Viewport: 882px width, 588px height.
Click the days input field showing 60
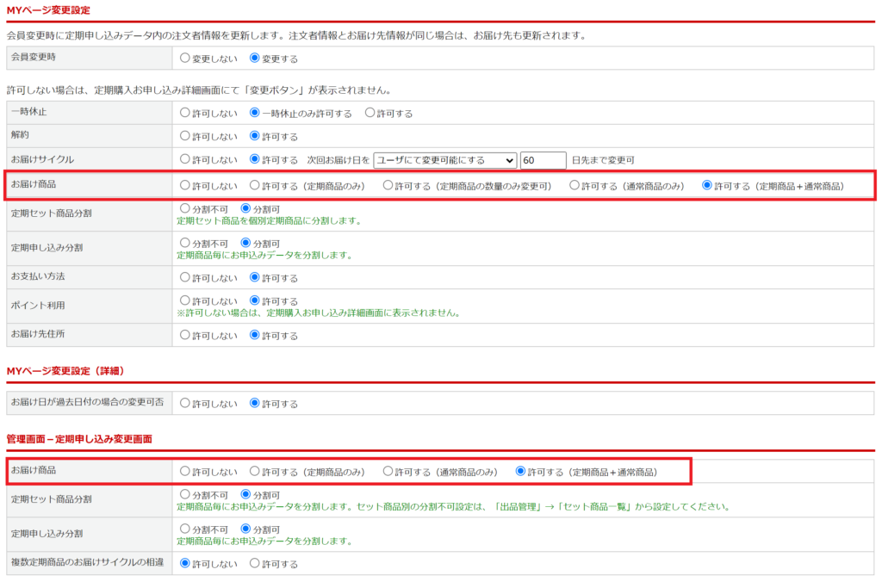coord(543,160)
